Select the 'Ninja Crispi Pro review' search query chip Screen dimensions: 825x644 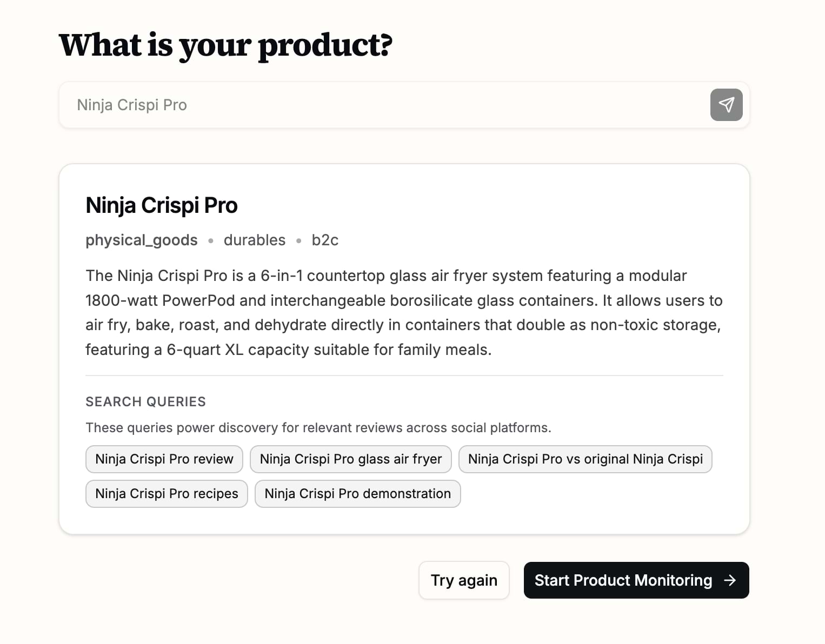pos(164,459)
